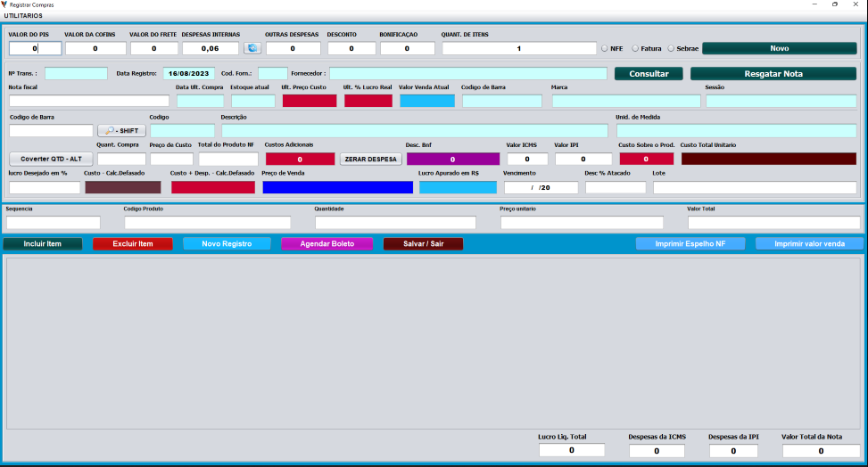Click Resgatar Nota button

click(773, 73)
